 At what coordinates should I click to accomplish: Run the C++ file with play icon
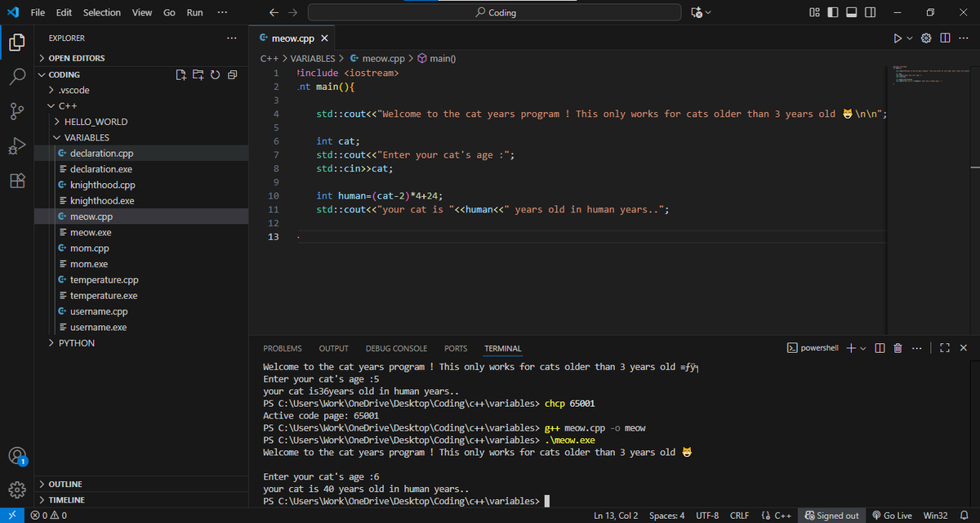click(x=898, y=38)
